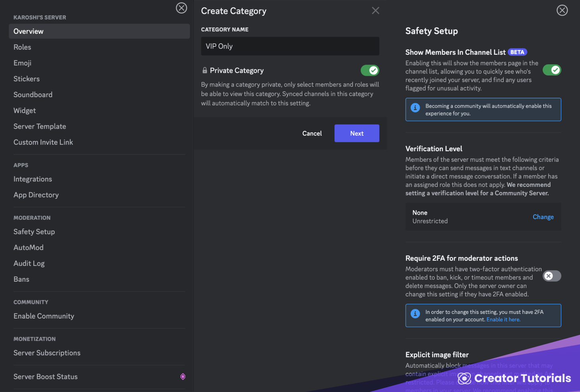Click the Enable it here 2FA link
The height and width of the screenshot is (392, 580).
pos(503,319)
